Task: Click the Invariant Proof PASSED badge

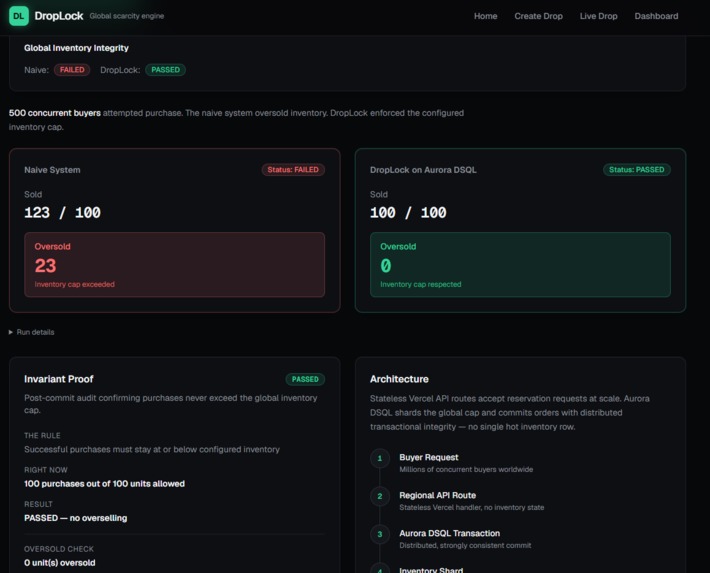Action: point(305,379)
